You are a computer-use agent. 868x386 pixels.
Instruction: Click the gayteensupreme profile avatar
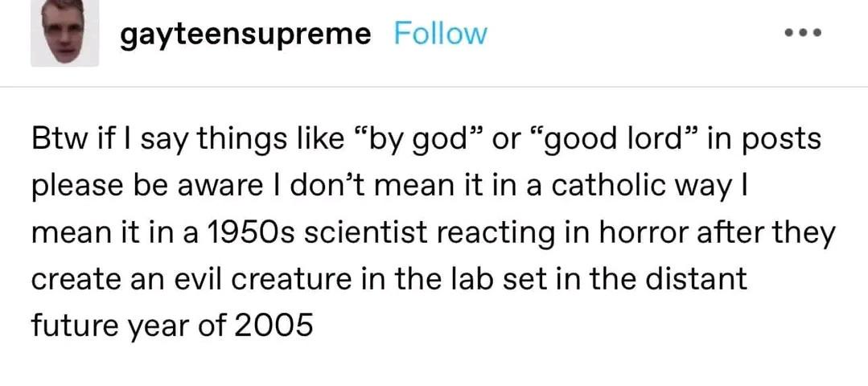click(x=65, y=33)
